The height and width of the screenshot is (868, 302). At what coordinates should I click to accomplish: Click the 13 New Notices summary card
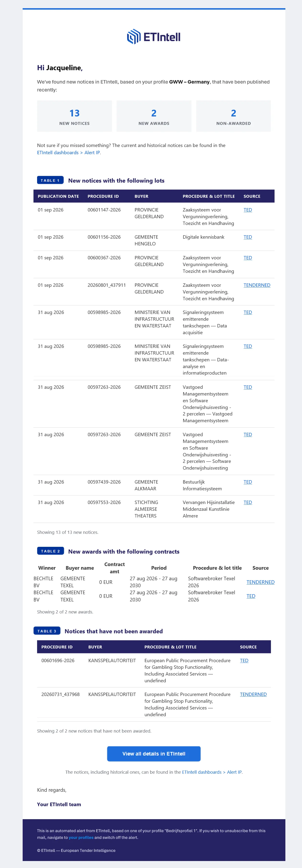pos(75,116)
